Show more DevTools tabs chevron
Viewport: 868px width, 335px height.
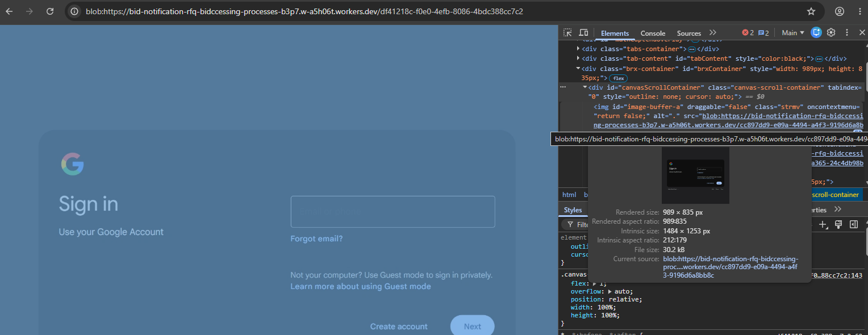click(713, 33)
